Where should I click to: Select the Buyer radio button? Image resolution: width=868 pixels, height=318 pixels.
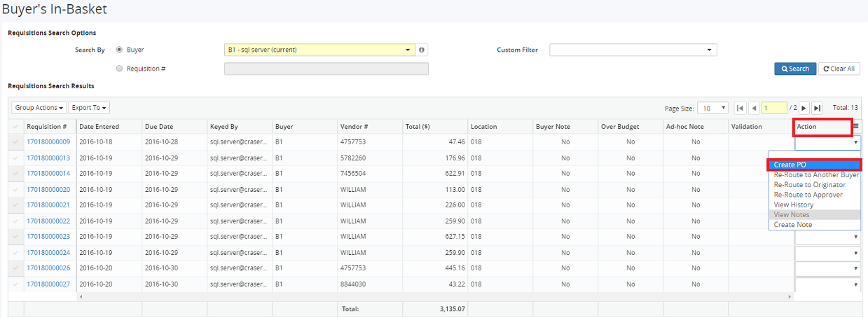119,50
